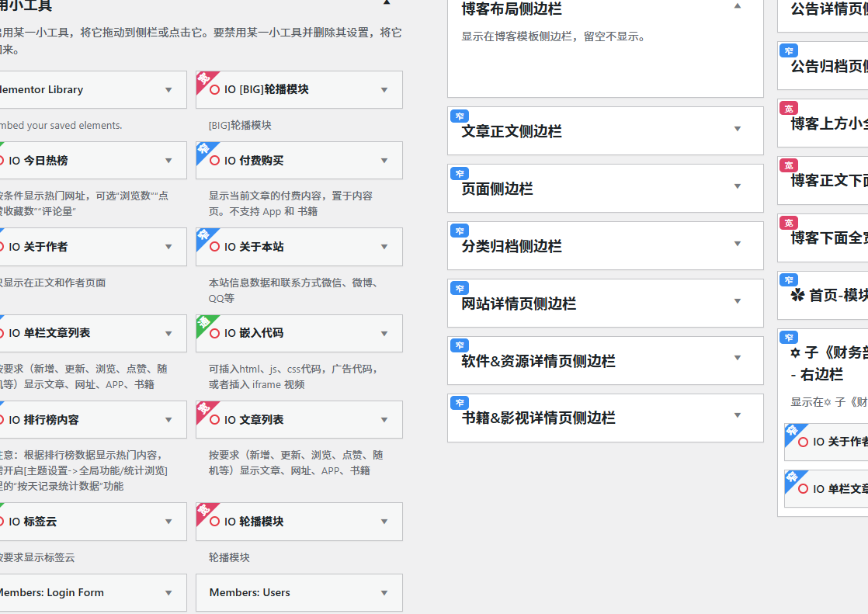Image resolution: width=868 pixels, height=614 pixels.
Task: Click the clover icon beside 首页-模块
Action: click(x=797, y=296)
